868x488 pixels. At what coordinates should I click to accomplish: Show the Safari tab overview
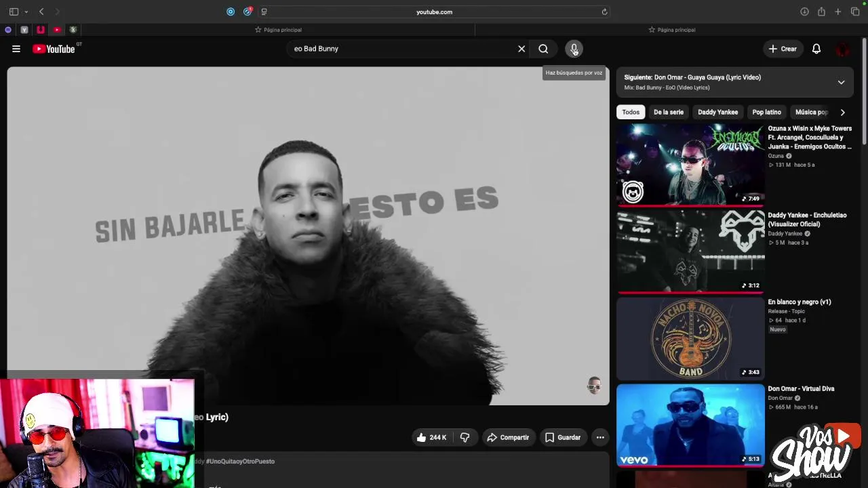pos(855,12)
